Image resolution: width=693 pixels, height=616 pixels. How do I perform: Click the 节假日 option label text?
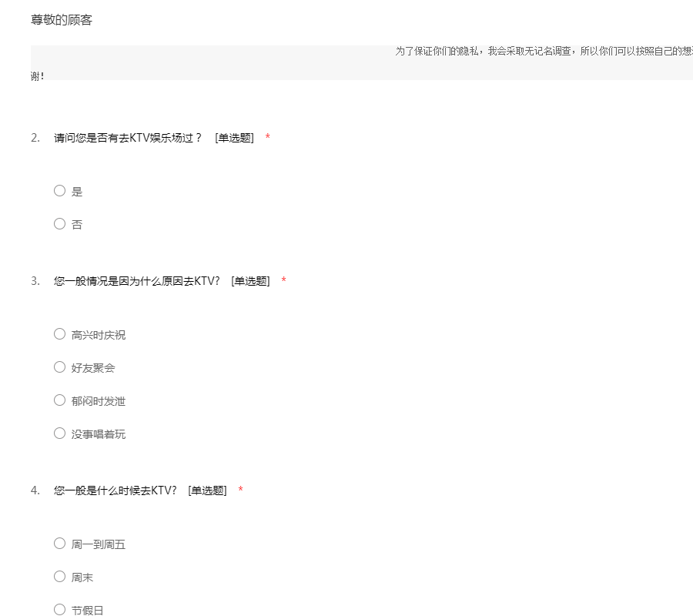(x=88, y=611)
